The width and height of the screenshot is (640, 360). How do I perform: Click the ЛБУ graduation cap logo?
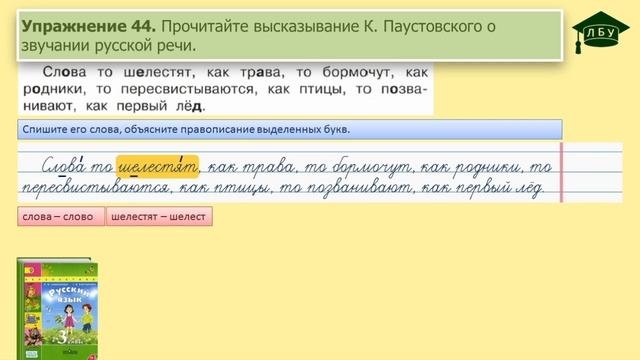(x=600, y=32)
